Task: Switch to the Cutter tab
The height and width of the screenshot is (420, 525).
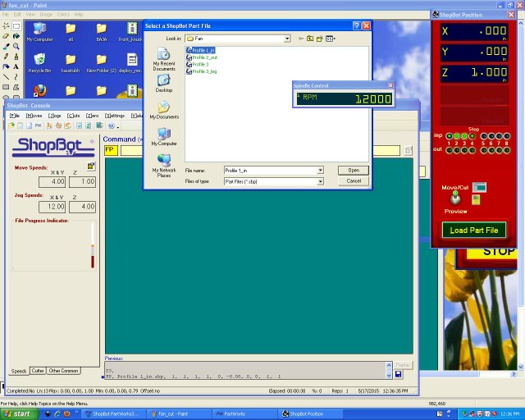Action: (x=38, y=371)
